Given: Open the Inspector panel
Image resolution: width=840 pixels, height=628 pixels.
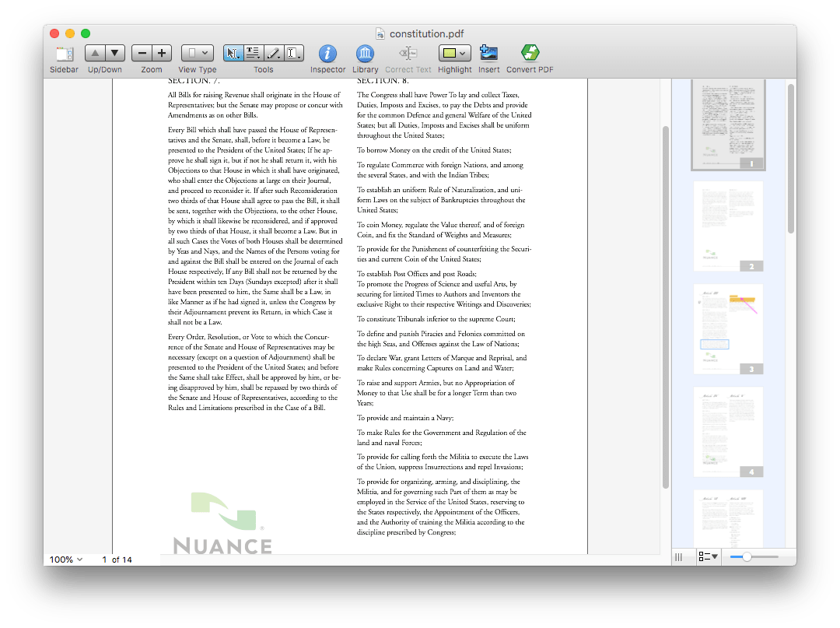Looking at the screenshot, I should point(327,54).
